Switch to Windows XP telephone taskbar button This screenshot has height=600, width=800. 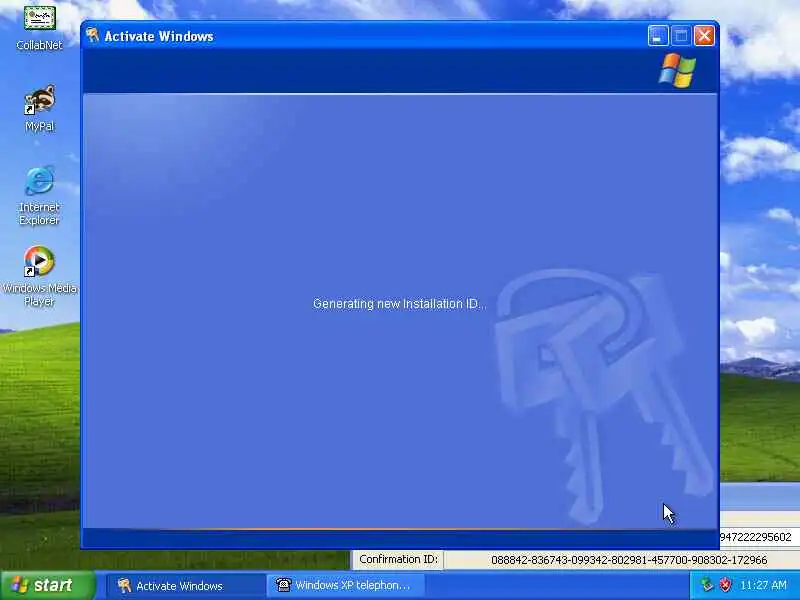(x=345, y=585)
